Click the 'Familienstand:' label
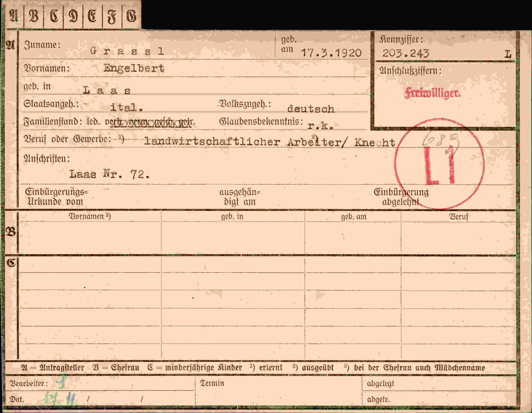The height and width of the screenshot is (413, 532). click(x=53, y=122)
